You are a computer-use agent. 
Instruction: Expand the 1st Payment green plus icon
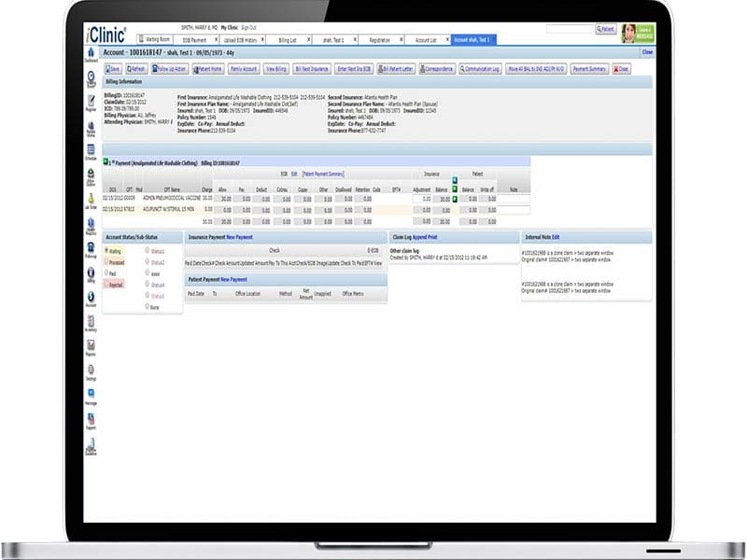coord(106,161)
